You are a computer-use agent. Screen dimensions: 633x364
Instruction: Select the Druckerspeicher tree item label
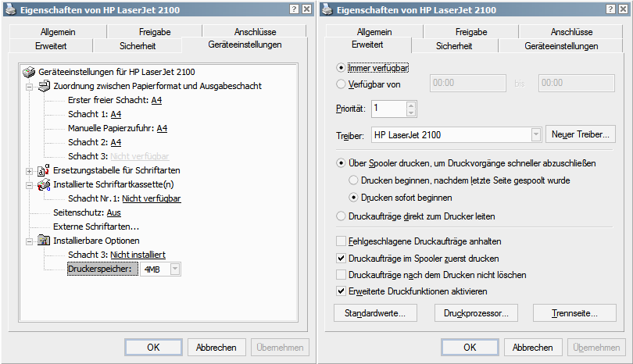point(102,269)
